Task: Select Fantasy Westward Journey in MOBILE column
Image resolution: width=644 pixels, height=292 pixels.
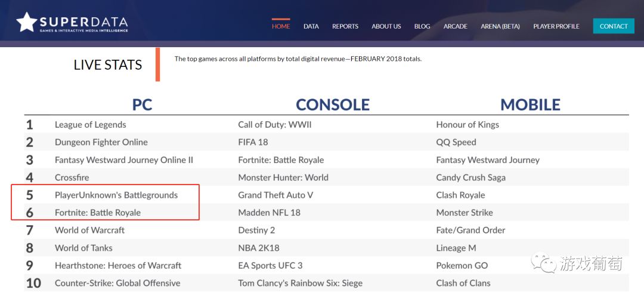Action: click(488, 160)
